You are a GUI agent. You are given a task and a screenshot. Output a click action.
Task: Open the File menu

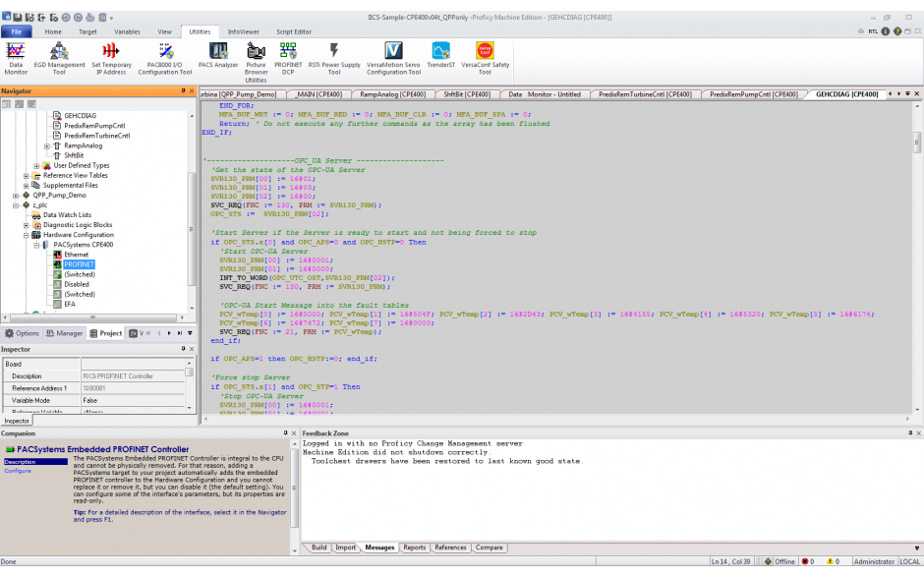coord(17,31)
